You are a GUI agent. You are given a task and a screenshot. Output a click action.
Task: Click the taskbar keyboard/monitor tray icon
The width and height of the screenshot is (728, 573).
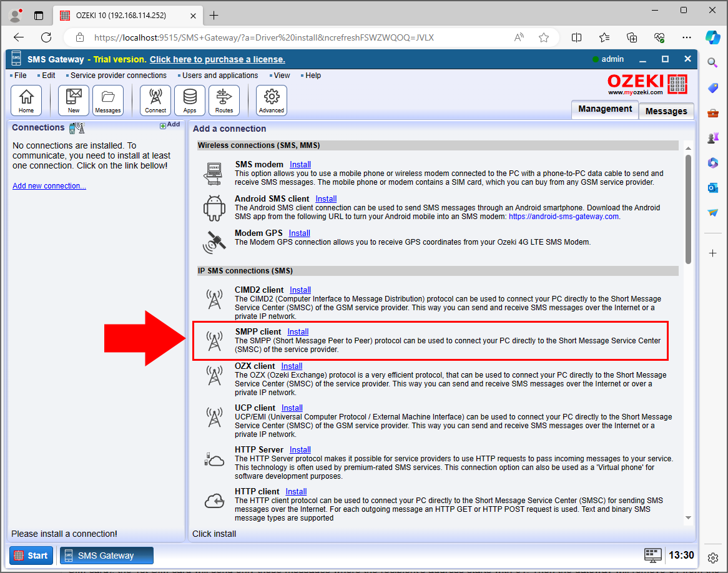pos(652,555)
